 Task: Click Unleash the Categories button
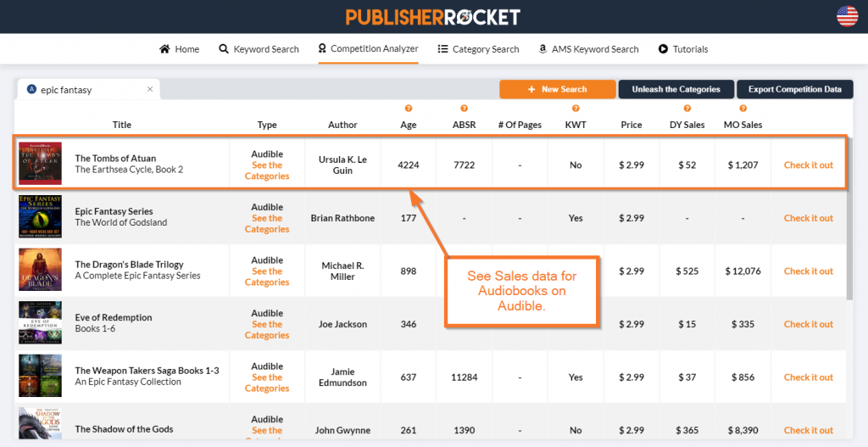(x=676, y=89)
